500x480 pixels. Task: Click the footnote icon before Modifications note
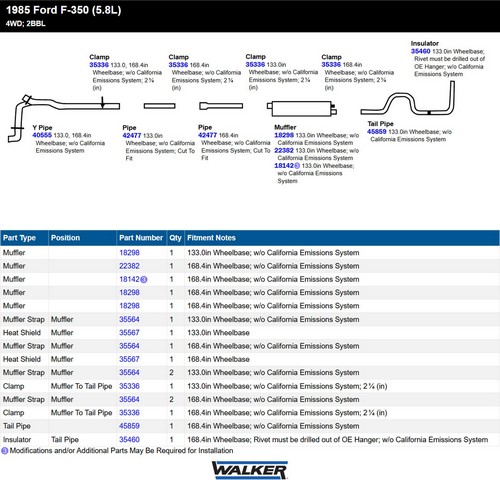[5, 451]
